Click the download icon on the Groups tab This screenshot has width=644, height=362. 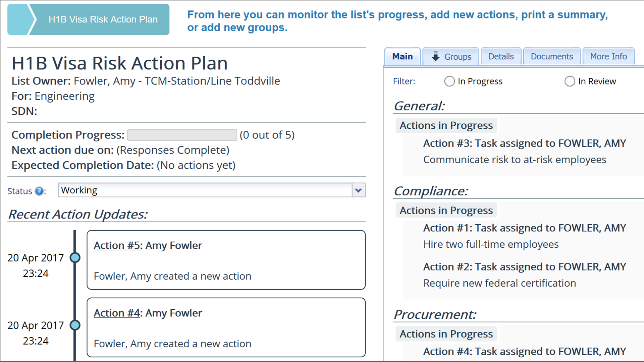pos(435,56)
